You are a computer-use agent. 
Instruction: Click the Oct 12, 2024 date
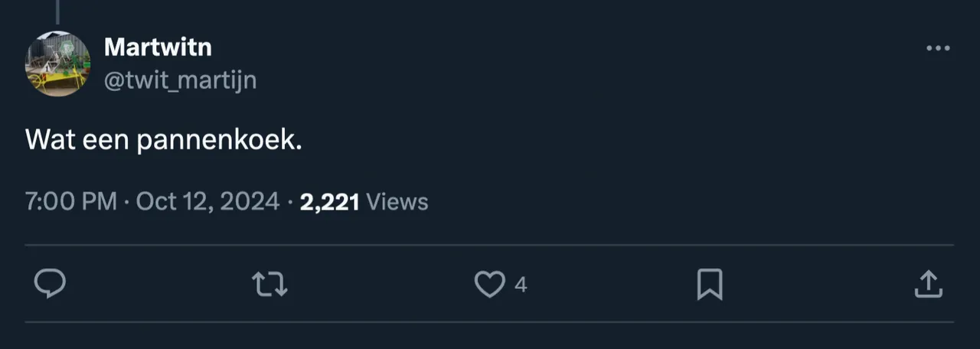(207, 202)
